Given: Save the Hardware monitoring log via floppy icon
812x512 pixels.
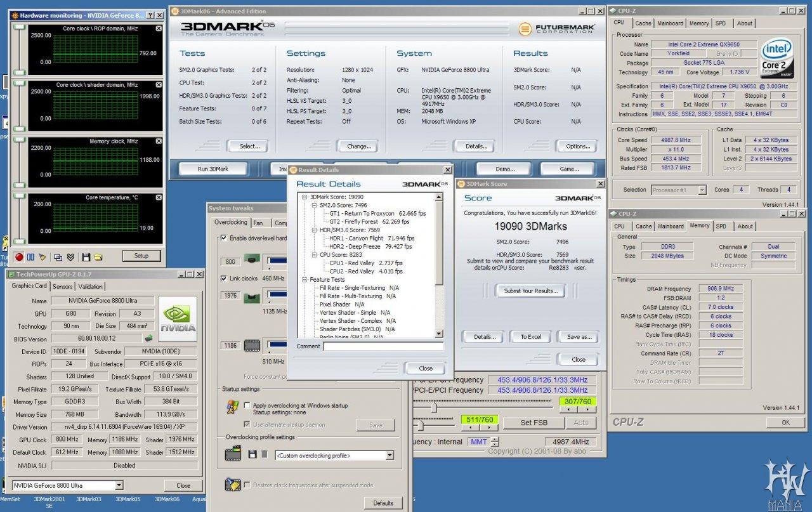Looking at the screenshot, I should pyautogui.click(x=86, y=257).
